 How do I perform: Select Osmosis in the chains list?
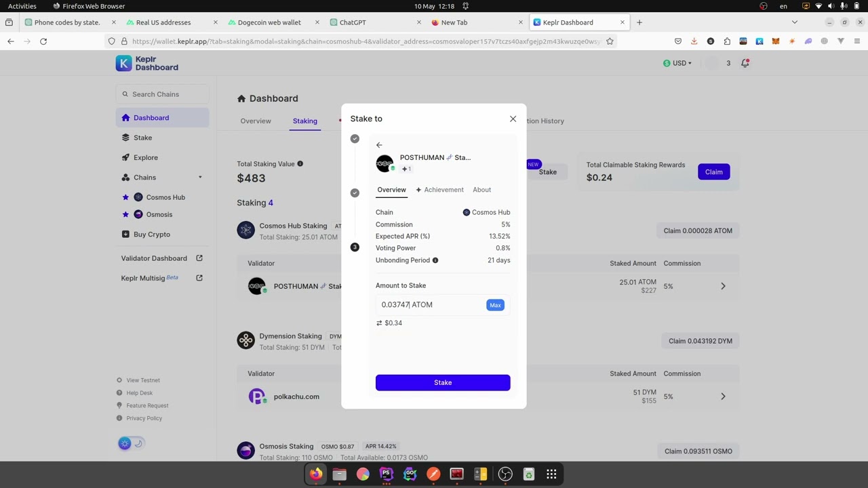point(159,214)
